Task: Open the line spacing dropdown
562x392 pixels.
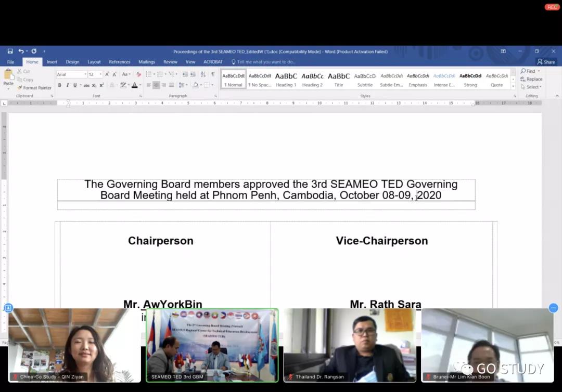Action: [183, 85]
